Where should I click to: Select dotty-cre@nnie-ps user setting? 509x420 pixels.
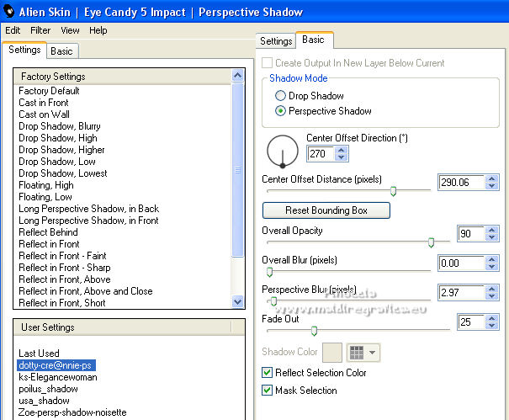56,365
